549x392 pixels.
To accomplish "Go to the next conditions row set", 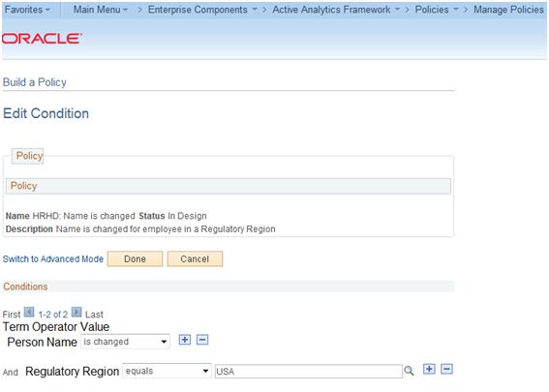I will click(76, 312).
